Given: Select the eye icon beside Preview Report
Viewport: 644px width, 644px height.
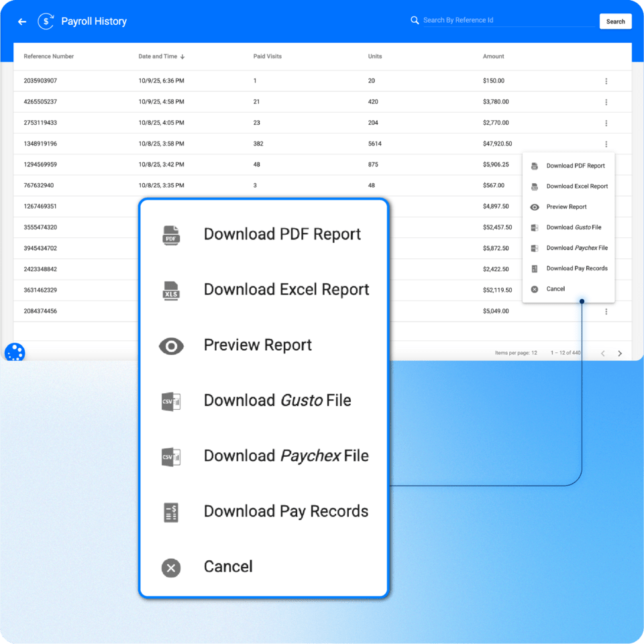Looking at the screenshot, I should click(171, 345).
